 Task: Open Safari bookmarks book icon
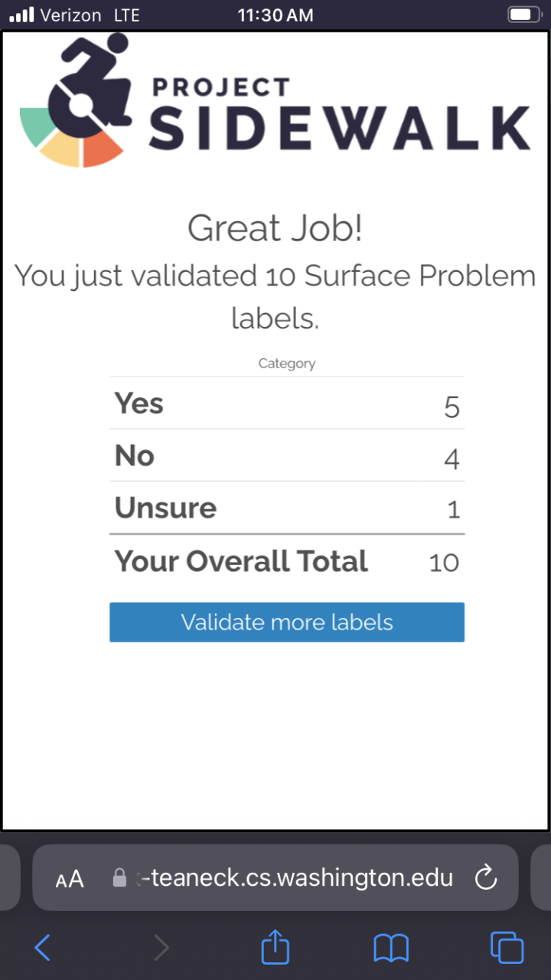(x=391, y=948)
